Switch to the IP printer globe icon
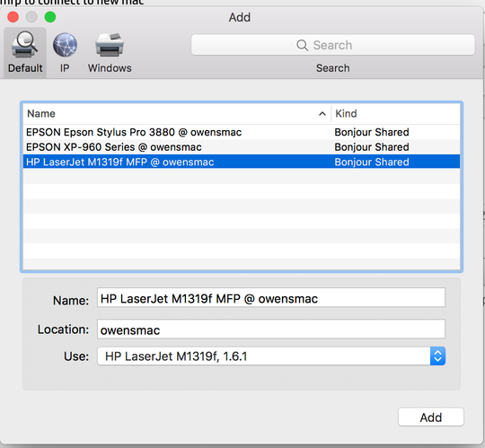 tap(65, 45)
